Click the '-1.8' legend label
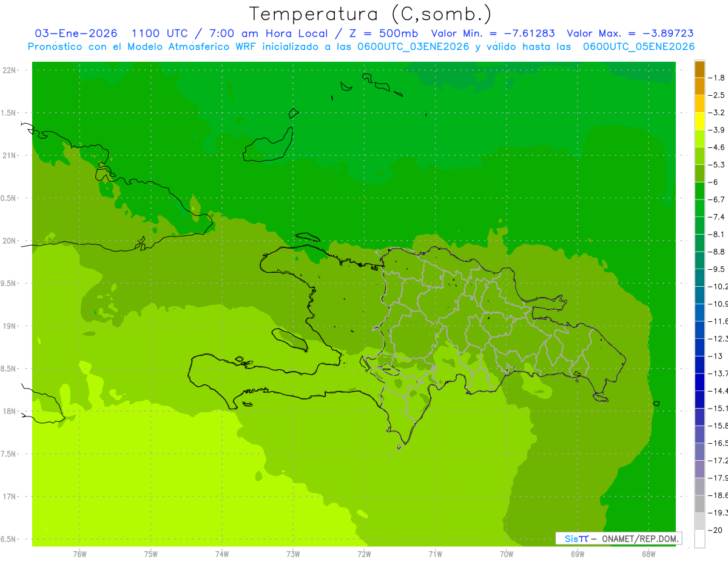Viewport: 728px width, 562px height. (x=716, y=78)
